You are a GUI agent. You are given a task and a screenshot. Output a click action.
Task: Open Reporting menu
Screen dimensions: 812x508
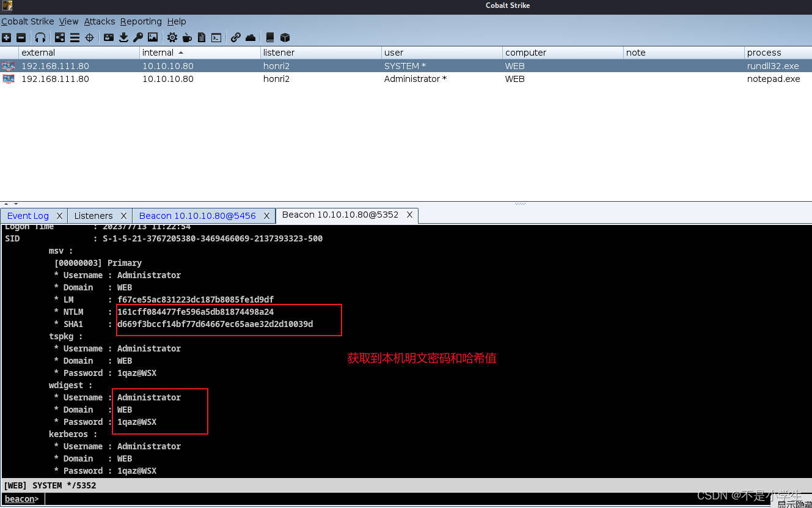[x=141, y=21]
